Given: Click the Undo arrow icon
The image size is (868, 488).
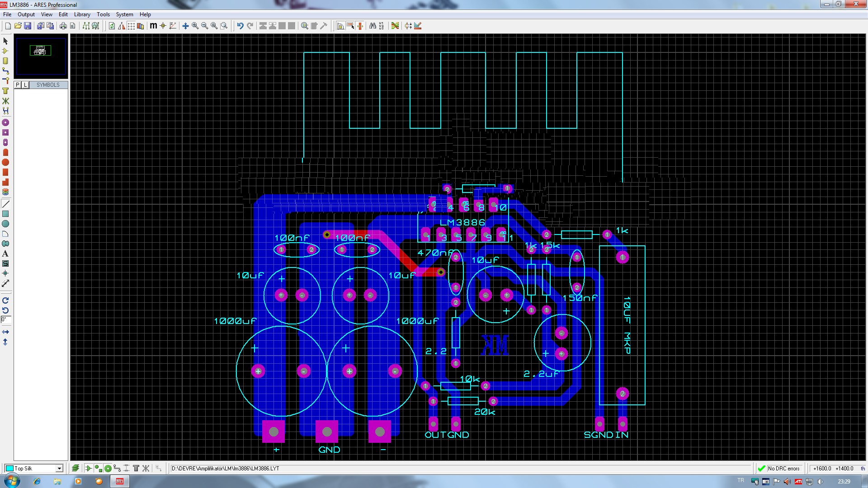Looking at the screenshot, I should click(x=240, y=26).
